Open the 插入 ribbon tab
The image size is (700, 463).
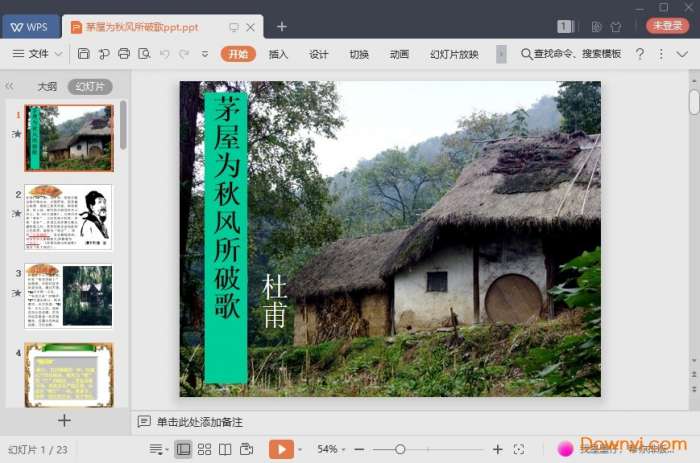pos(278,54)
